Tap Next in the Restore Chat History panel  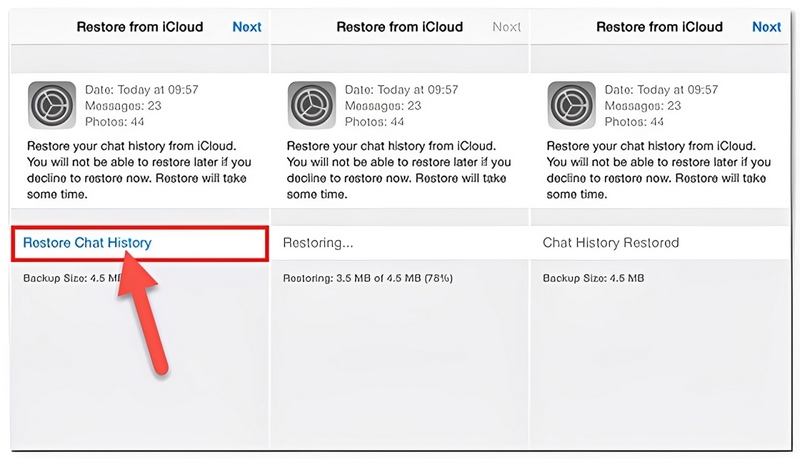pyautogui.click(x=247, y=27)
